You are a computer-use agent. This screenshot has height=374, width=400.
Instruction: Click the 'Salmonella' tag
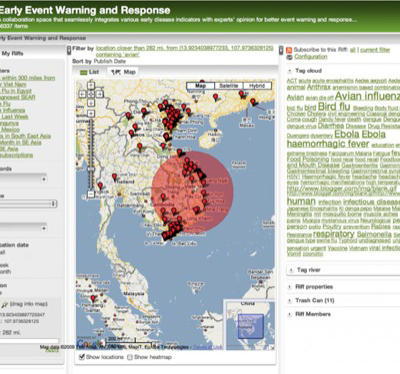tap(374, 234)
